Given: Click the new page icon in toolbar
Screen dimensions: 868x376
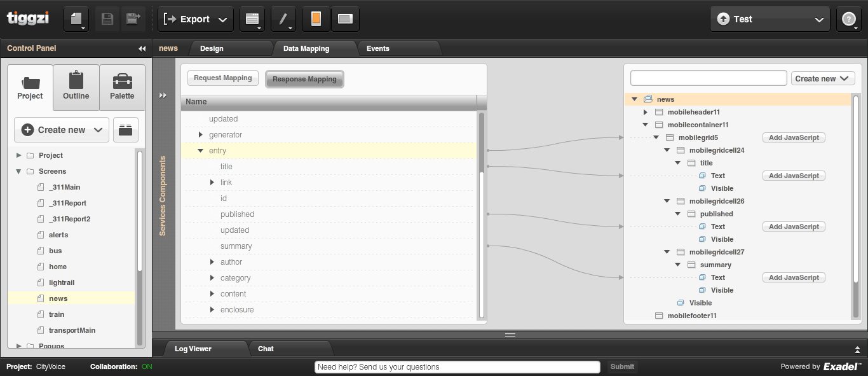Looking at the screenshot, I should [76, 19].
